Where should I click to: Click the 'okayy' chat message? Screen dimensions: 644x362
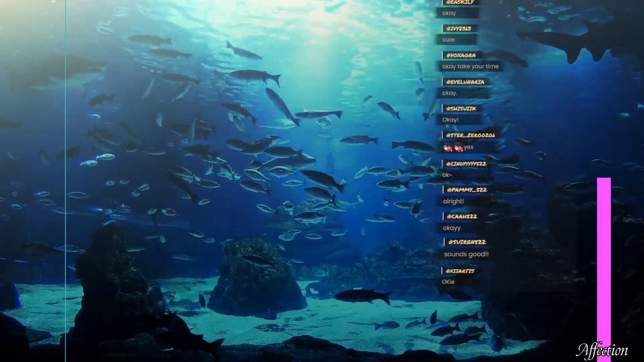[452, 228]
